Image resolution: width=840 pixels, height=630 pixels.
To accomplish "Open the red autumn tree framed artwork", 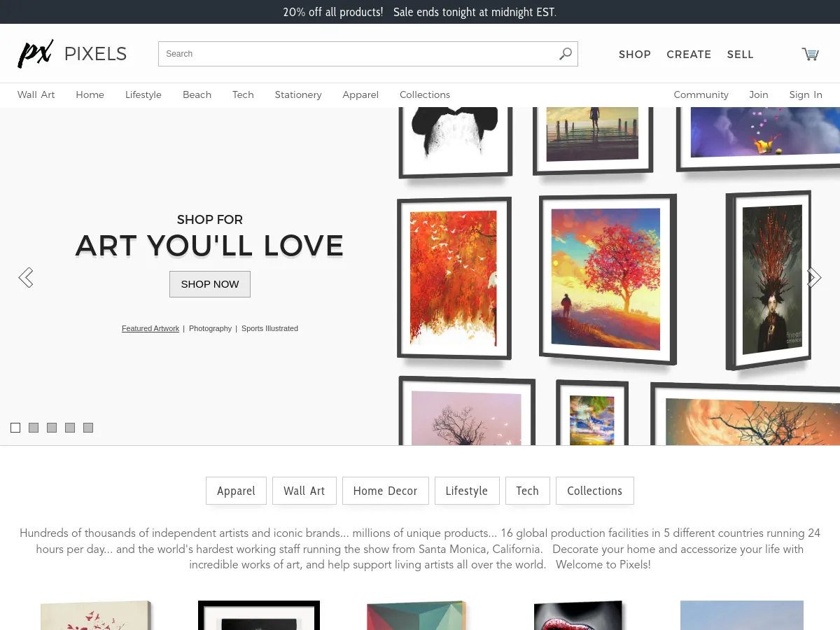I will [606, 279].
